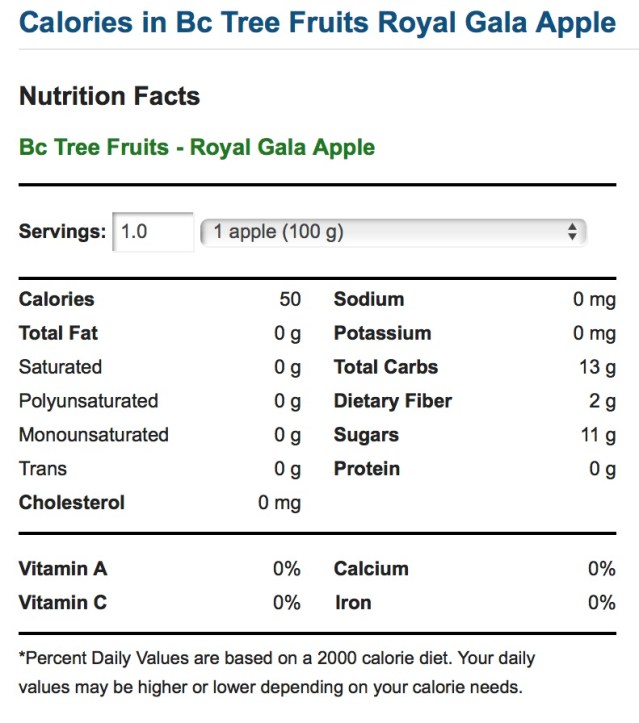Viewport: 639px width, 723px height.
Task: Open the green Bc Tree Fruits - Royal Gala Apple link
Action: [197, 148]
